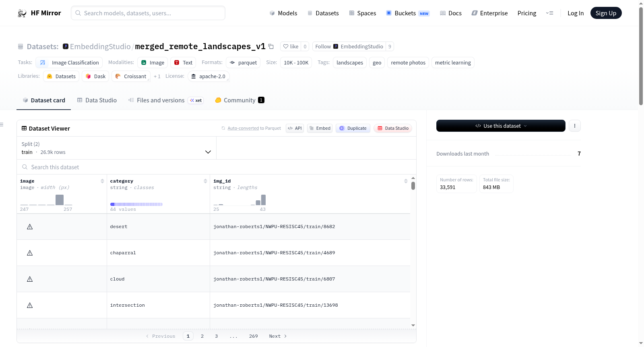Click the metric learning tag
The height and width of the screenshot is (347, 644).
pos(453,63)
